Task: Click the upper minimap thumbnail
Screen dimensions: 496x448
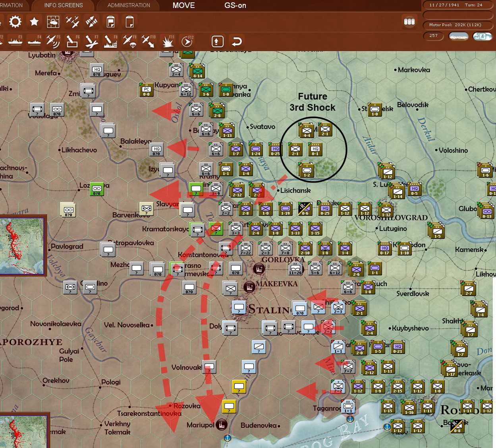Action: [22, 245]
